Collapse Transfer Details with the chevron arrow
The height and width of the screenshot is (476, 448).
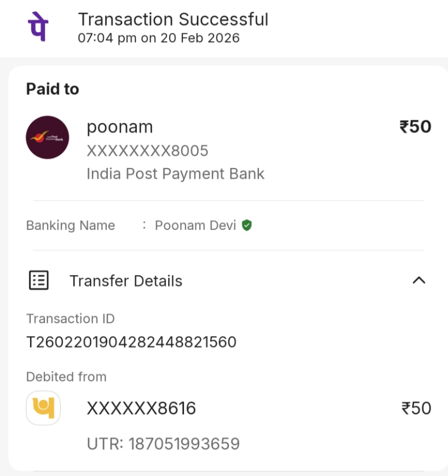click(419, 280)
